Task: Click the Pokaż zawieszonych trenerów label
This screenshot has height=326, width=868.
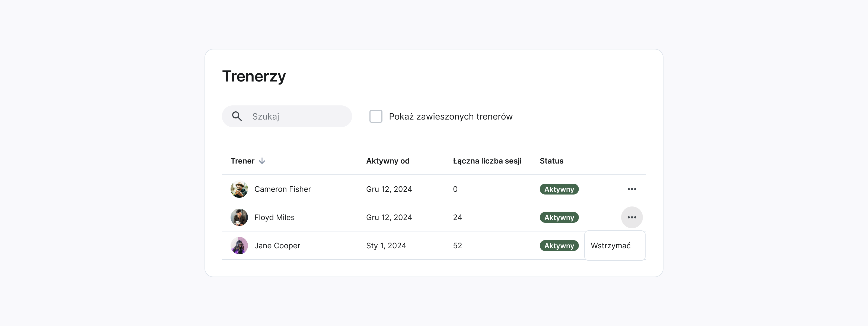Action: pos(451,117)
